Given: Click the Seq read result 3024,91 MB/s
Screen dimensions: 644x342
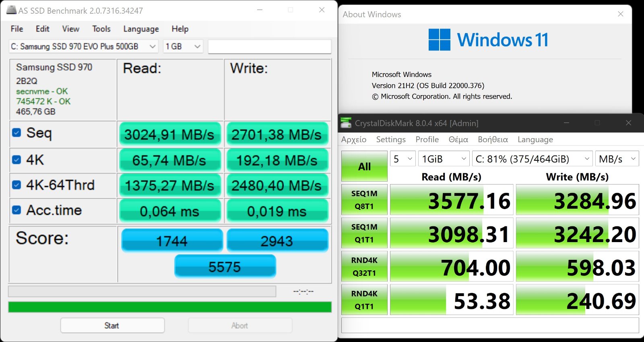Looking at the screenshot, I should [x=170, y=134].
